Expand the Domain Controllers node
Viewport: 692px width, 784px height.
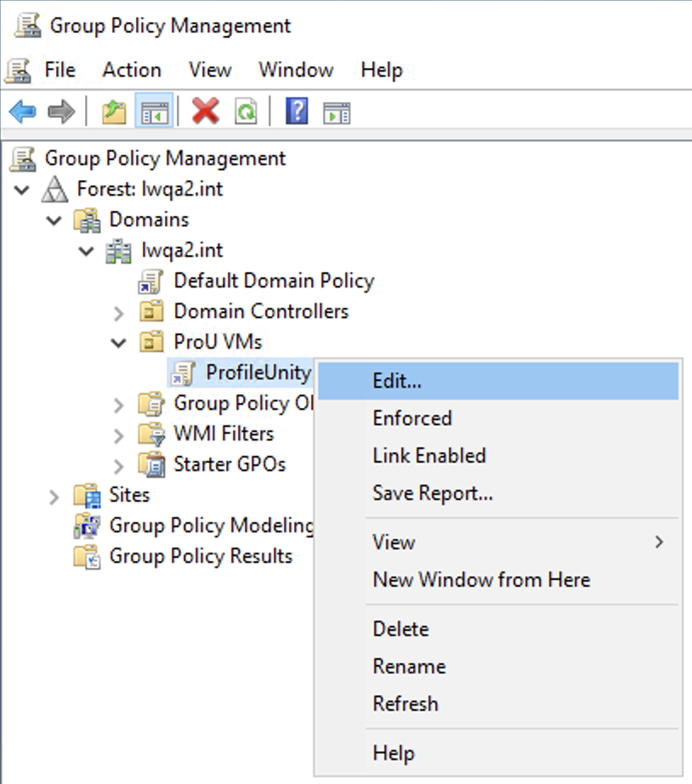(119, 313)
